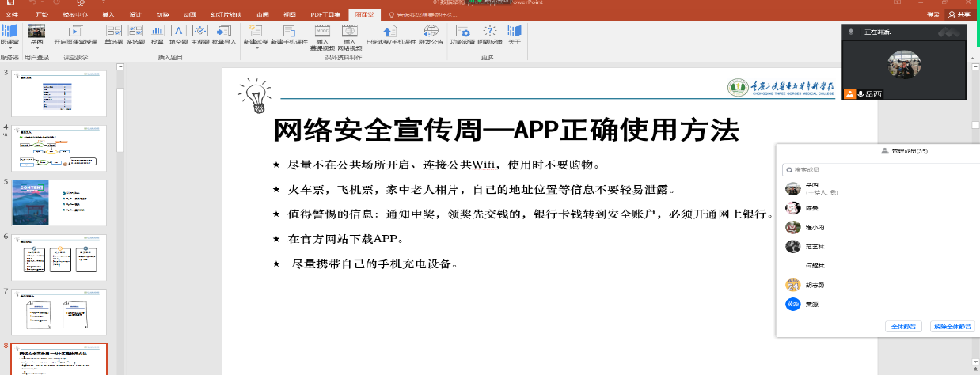The height and width of the screenshot is (375, 980).
Task: Insert a 填空题 fill-in-blank question
Action: coord(178,34)
